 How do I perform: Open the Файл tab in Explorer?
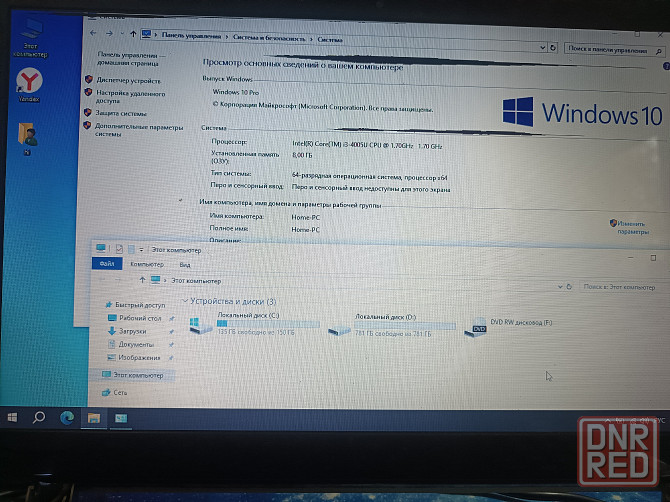(106, 264)
